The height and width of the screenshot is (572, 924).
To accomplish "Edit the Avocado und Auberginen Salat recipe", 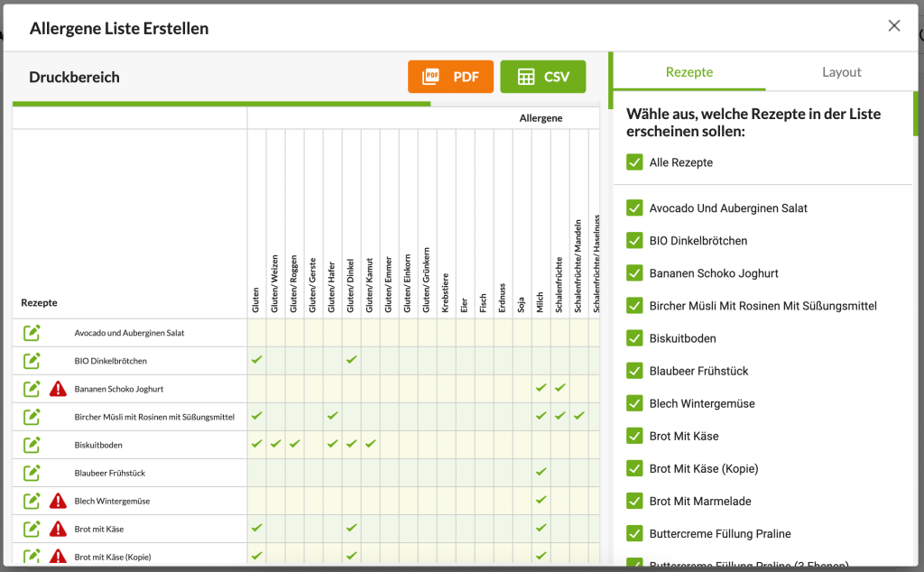I will pyautogui.click(x=32, y=332).
